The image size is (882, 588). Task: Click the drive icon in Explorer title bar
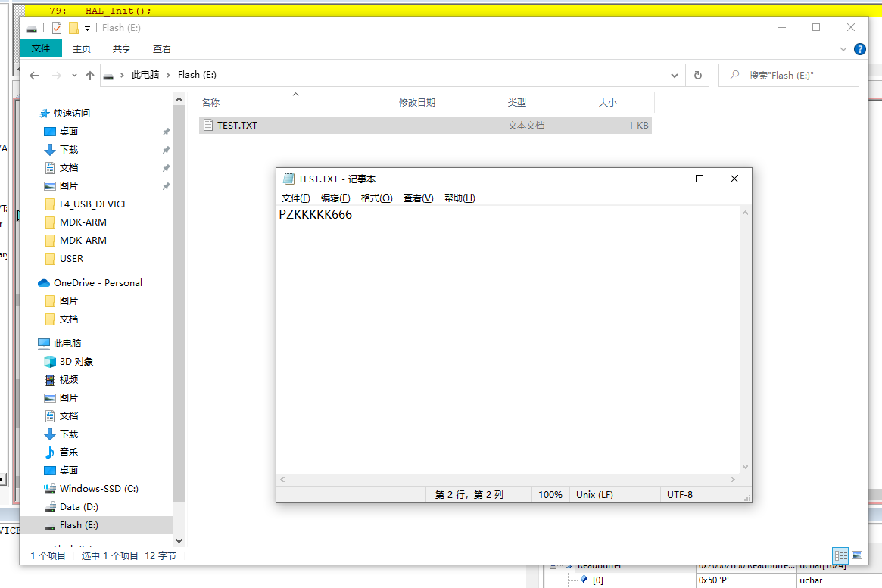tap(32, 28)
